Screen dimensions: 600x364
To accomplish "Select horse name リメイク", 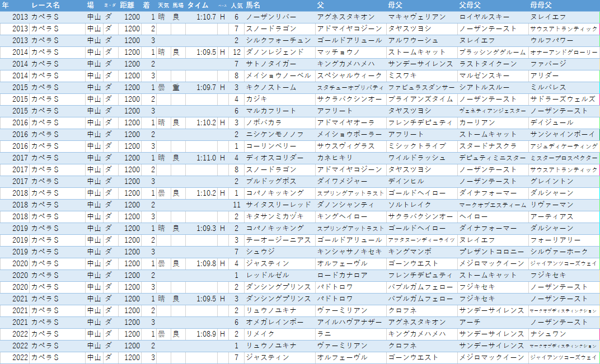I will tap(260, 334).
